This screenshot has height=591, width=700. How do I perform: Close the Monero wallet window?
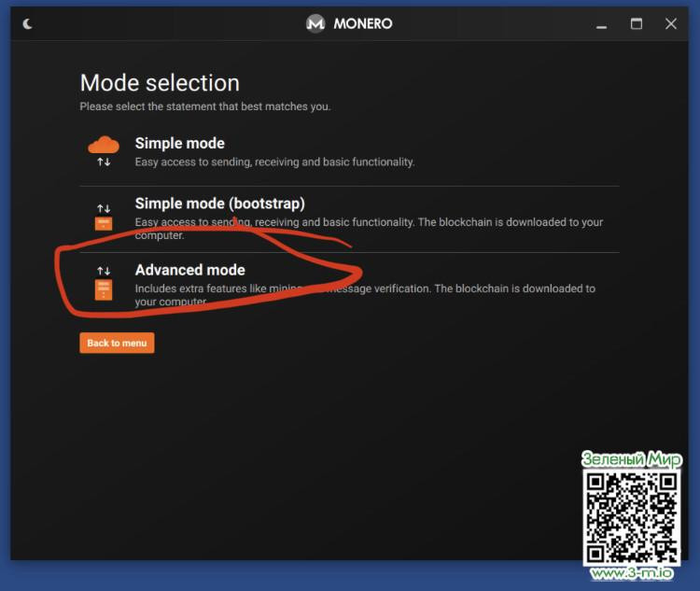(670, 24)
